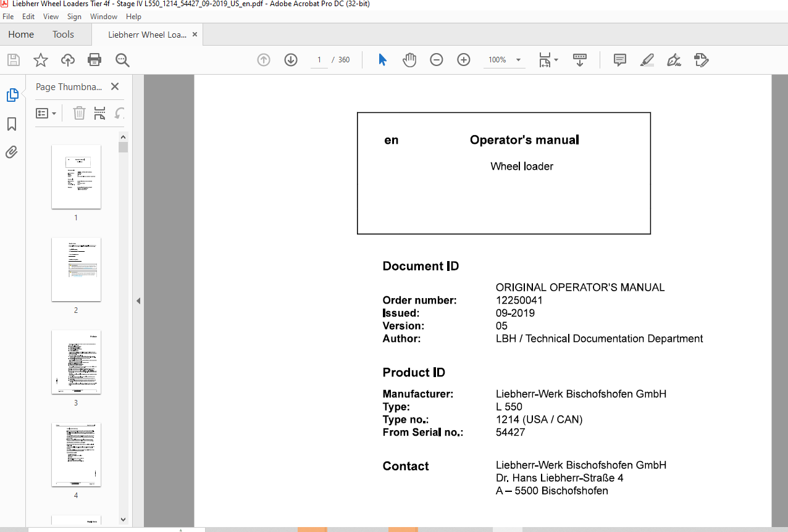Viewport: 788px width, 532px height.
Task: Click thumbnail scrollbar down arrow
Action: [123, 520]
